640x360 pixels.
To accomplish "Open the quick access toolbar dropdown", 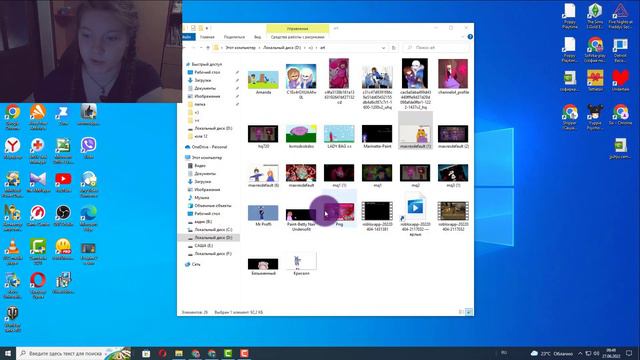I will click(207, 28).
